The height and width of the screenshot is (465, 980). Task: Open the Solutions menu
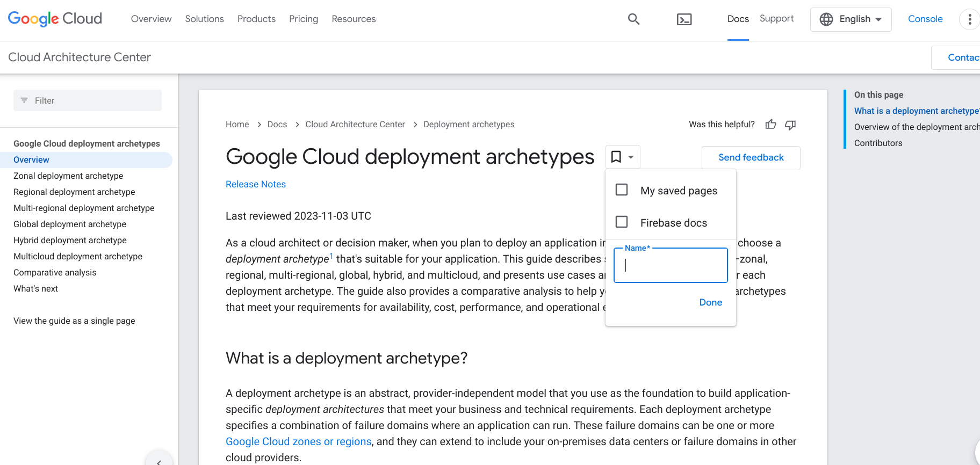tap(204, 19)
